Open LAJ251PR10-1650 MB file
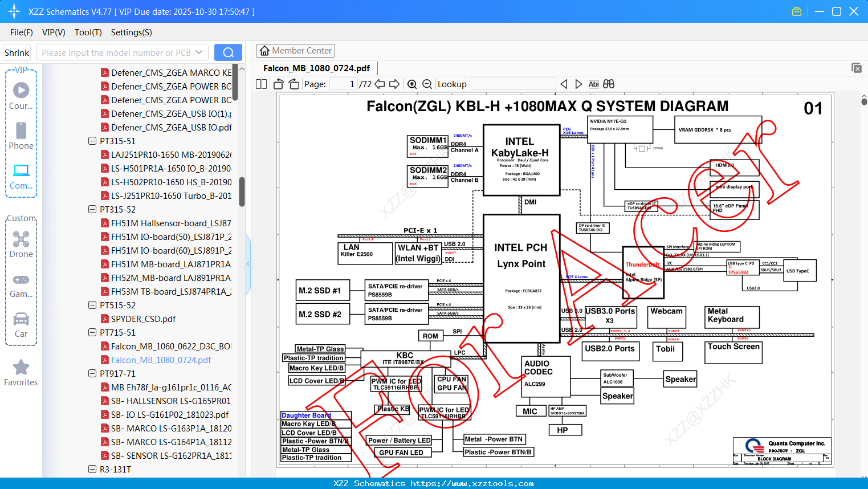Image resolution: width=868 pixels, height=489 pixels. 171,154
